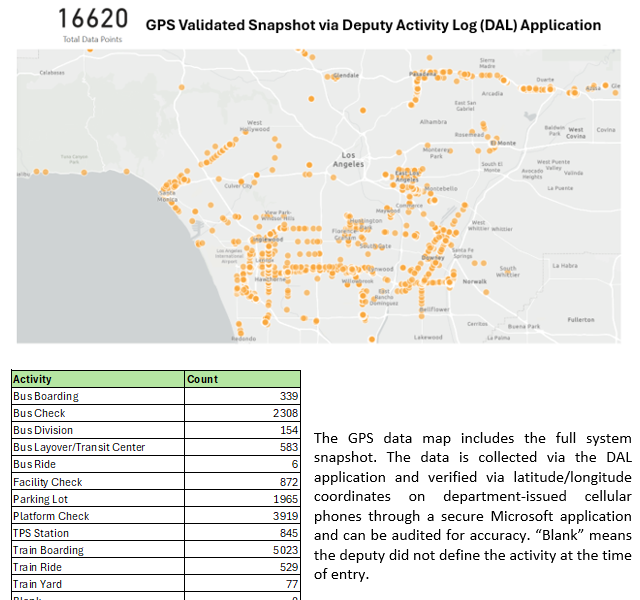Select the Activity column header
Screen dimensions: 640x600
32,379
